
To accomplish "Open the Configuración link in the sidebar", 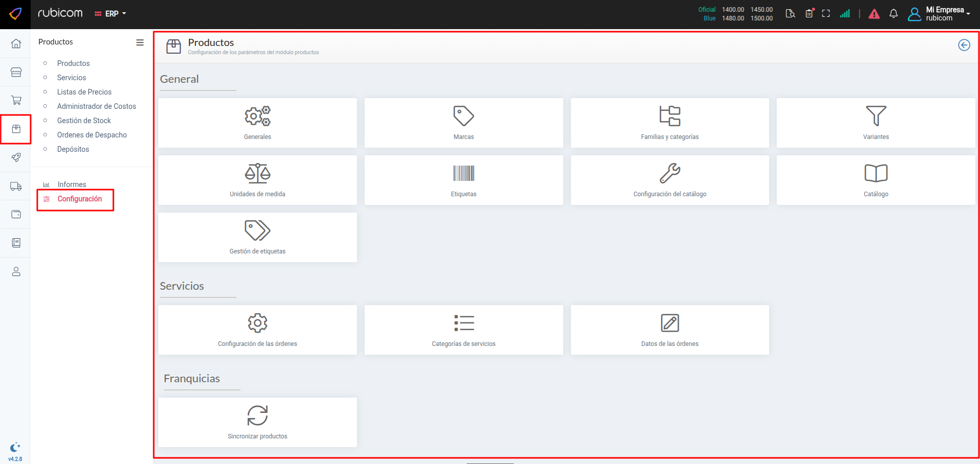I will tap(81, 199).
